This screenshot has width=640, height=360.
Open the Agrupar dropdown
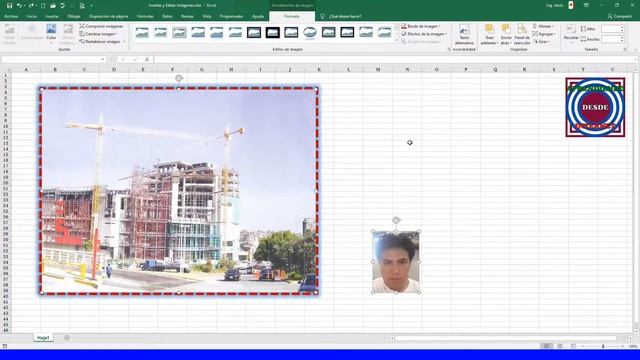(544, 34)
